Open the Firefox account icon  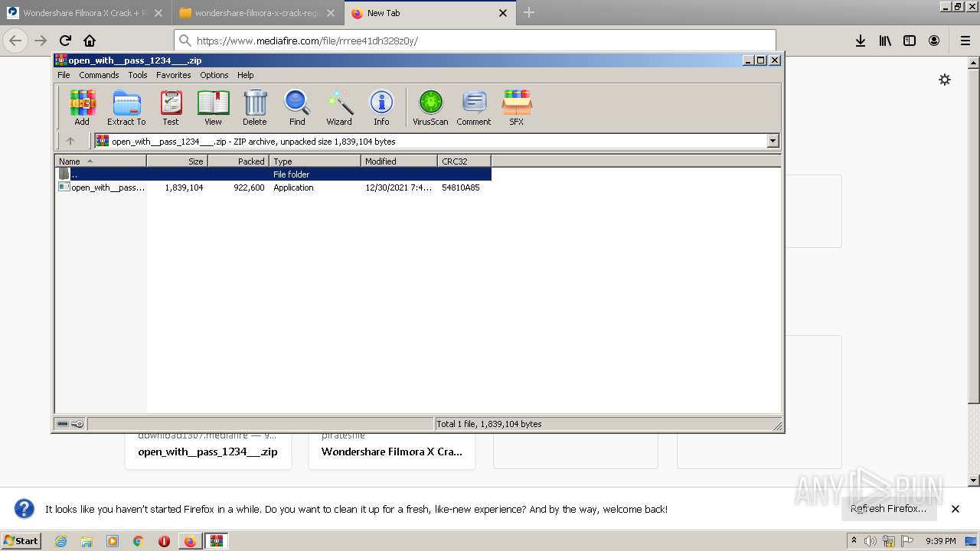pyautogui.click(x=934, y=41)
